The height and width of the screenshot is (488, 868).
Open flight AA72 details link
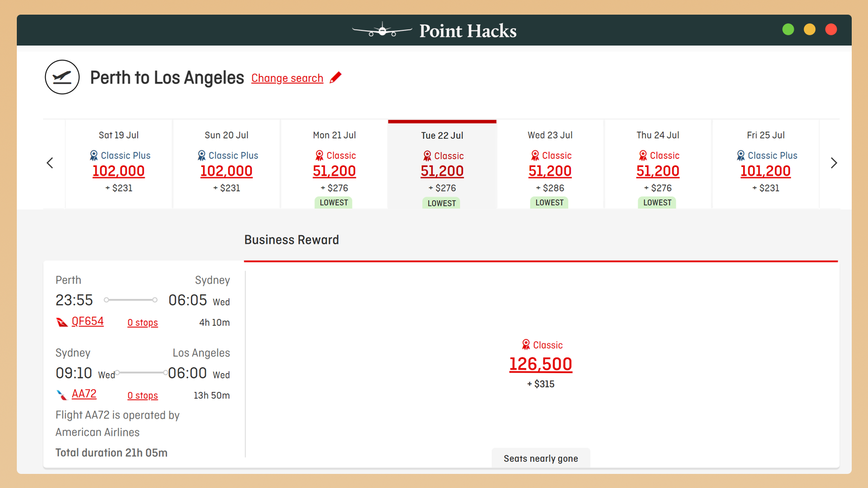click(84, 394)
